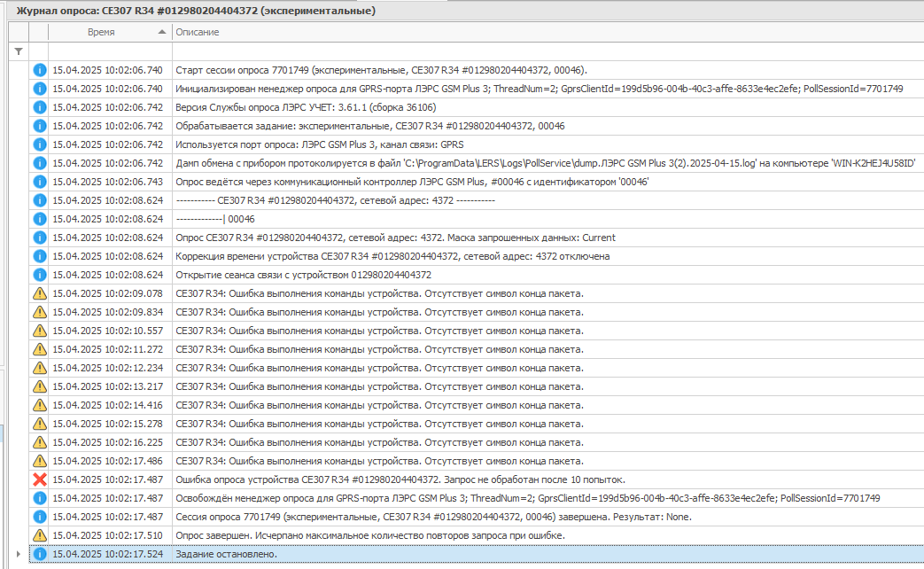Click the info icon of 'Обрабатывается задание' row
924x569 pixels.
click(40, 126)
